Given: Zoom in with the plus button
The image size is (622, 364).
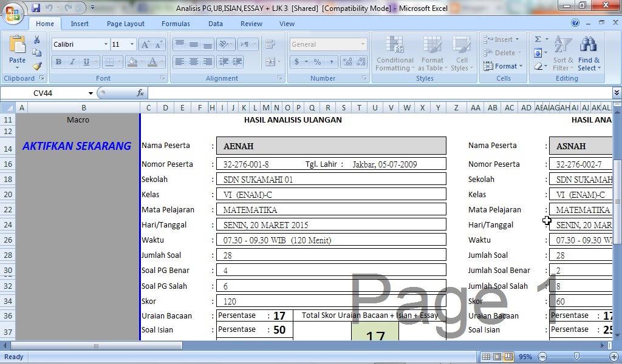Looking at the screenshot, I should click(x=613, y=357).
